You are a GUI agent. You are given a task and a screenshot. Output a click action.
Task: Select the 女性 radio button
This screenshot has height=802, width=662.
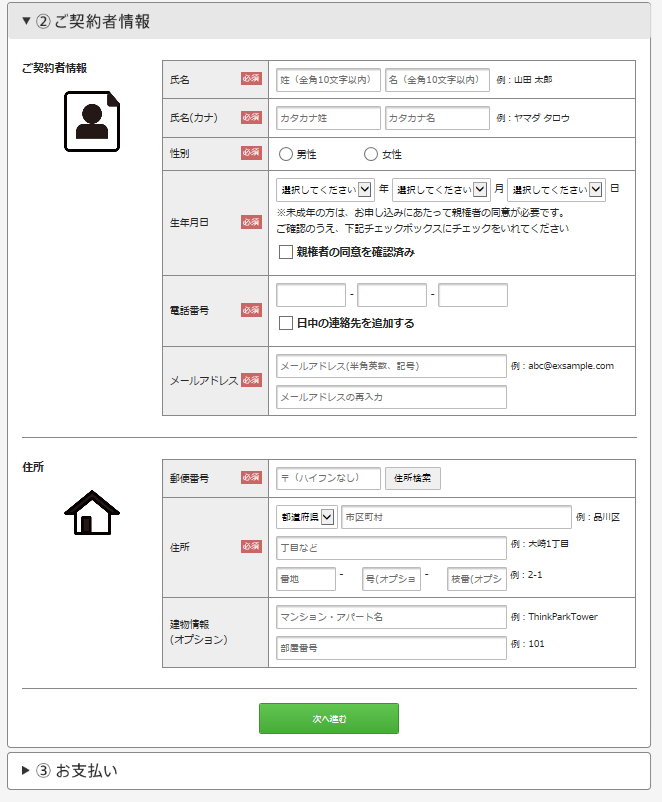tap(371, 154)
